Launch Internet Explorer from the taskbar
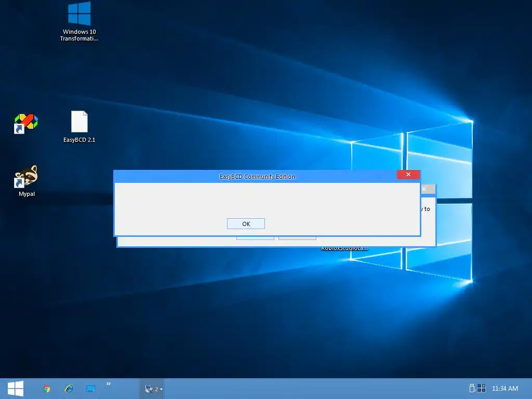 [69, 389]
